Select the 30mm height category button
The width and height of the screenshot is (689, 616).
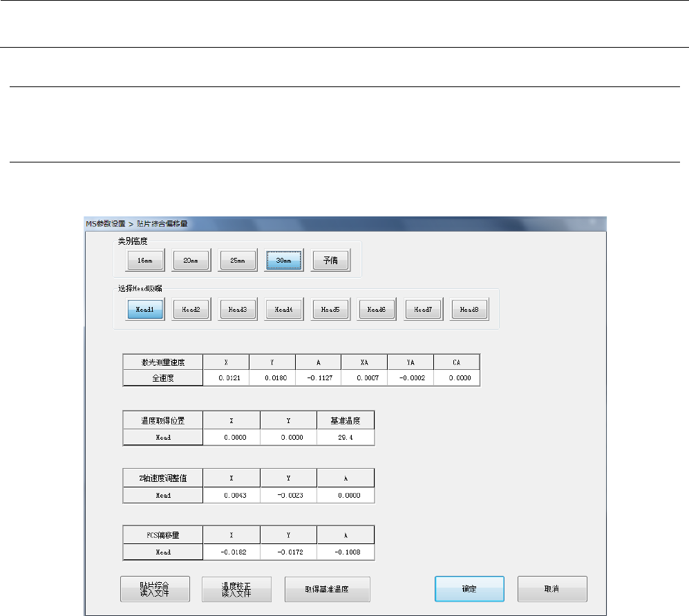pos(284,260)
